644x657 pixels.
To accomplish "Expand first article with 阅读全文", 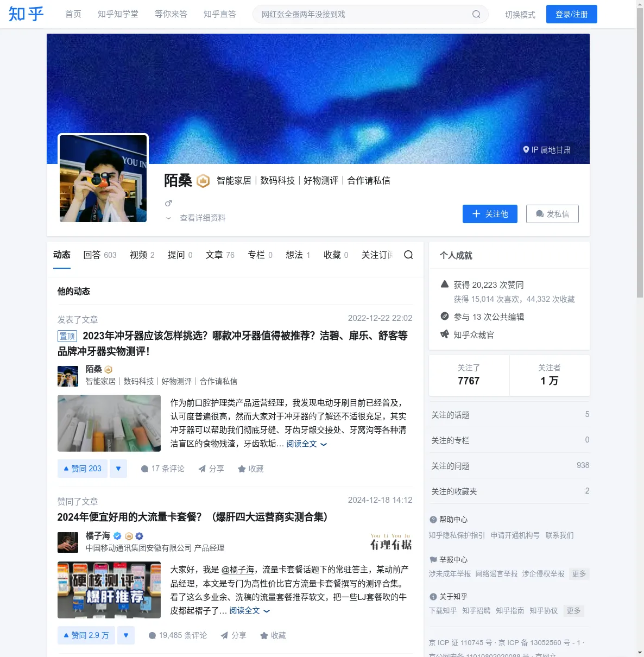I will (307, 444).
